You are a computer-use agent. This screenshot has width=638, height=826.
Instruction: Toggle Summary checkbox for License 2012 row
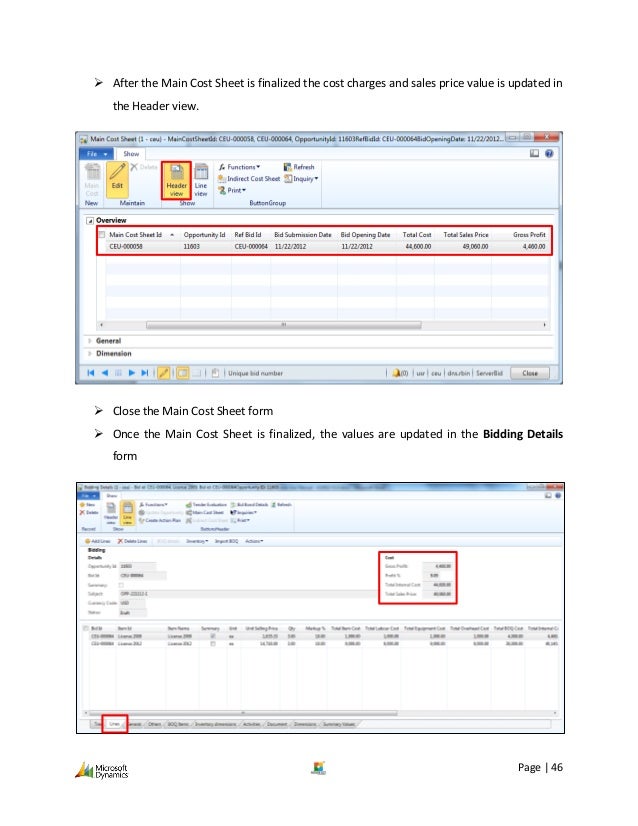click(213, 643)
